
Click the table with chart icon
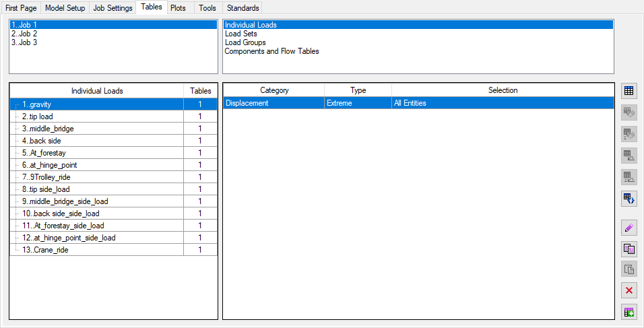point(629,156)
